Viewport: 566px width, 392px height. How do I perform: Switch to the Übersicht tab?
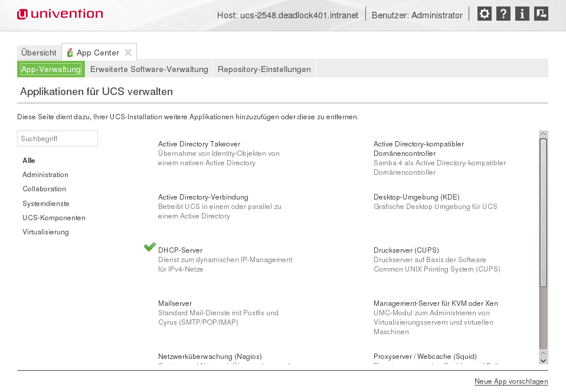tap(39, 53)
